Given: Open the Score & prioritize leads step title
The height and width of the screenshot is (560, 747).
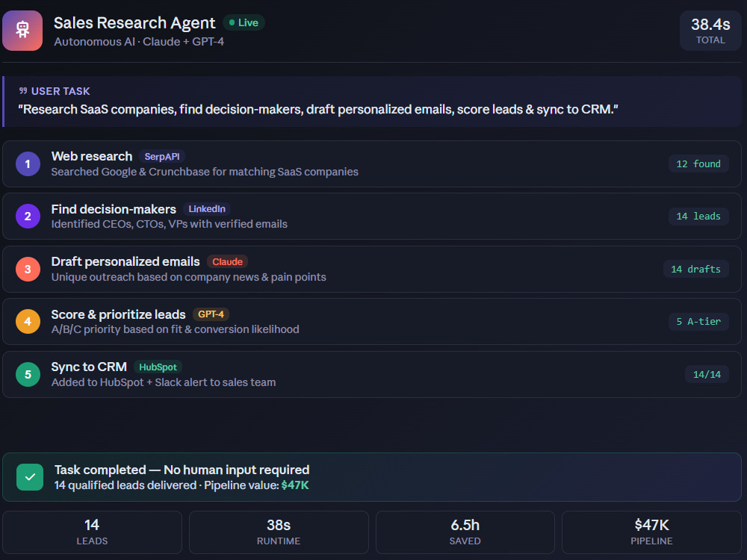Looking at the screenshot, I should (x=118, y=314).
